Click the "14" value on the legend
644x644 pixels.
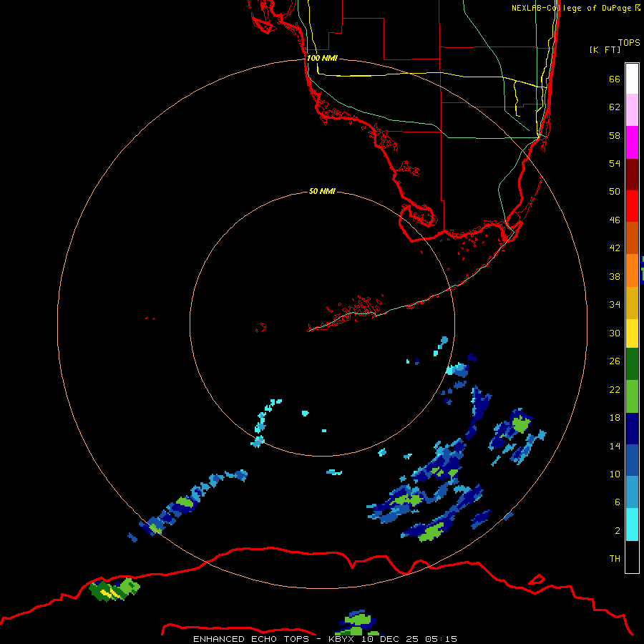pyautogui.click(x=615, y=446)
